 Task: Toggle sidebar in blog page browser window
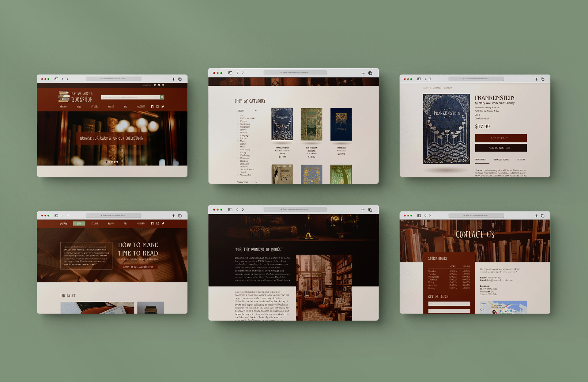click(x=56, y=215)
